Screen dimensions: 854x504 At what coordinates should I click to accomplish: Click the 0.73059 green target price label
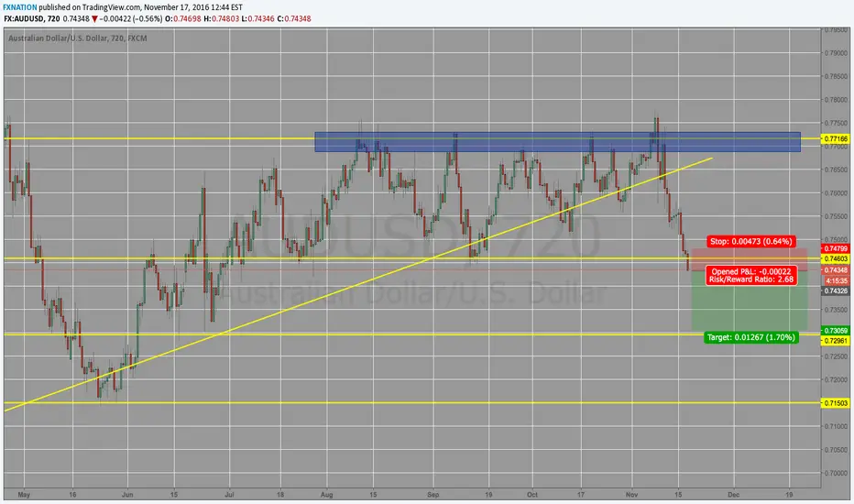(x=836, y=331)
